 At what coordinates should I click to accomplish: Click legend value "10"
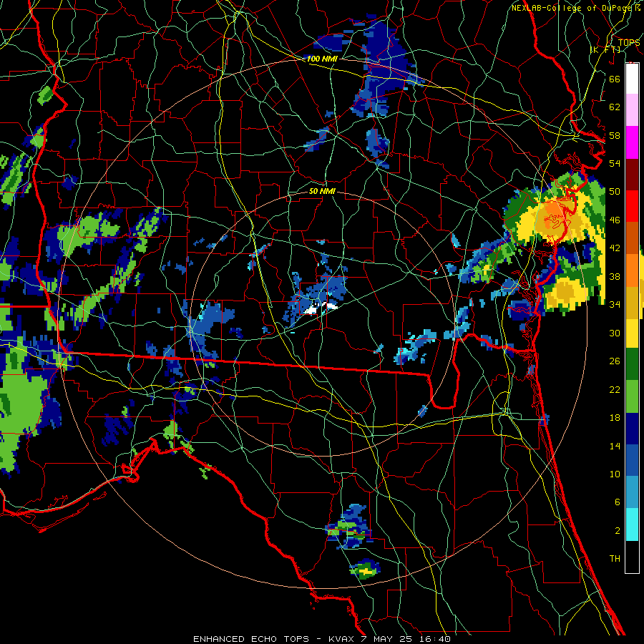click(x=615, y=474)
